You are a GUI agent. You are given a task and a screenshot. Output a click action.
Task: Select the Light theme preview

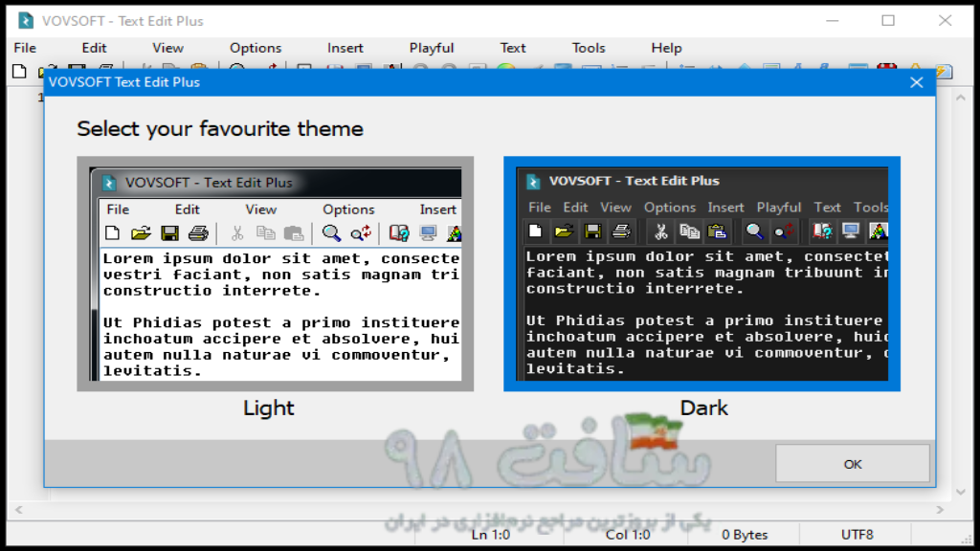tap(275, 274)
